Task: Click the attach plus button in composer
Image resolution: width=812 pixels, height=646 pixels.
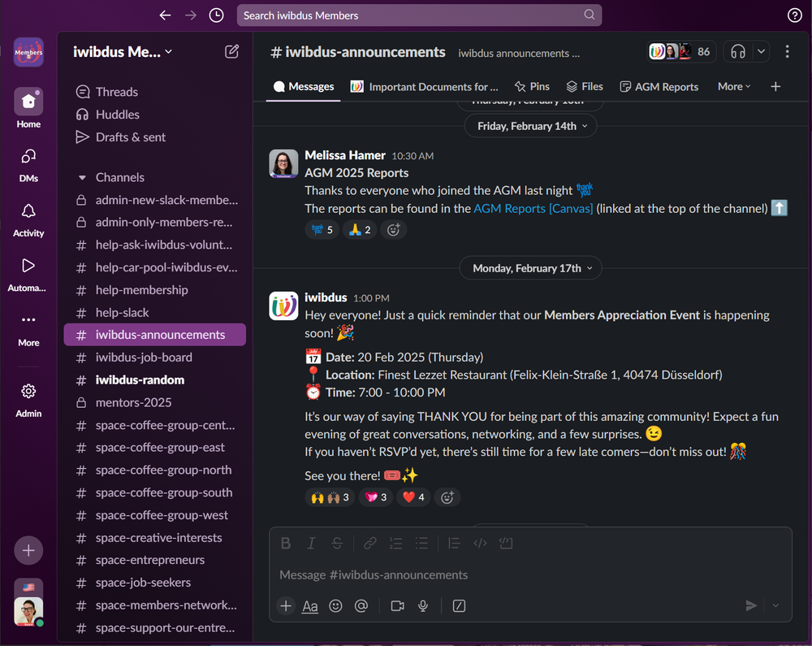Action: (286, 605)
